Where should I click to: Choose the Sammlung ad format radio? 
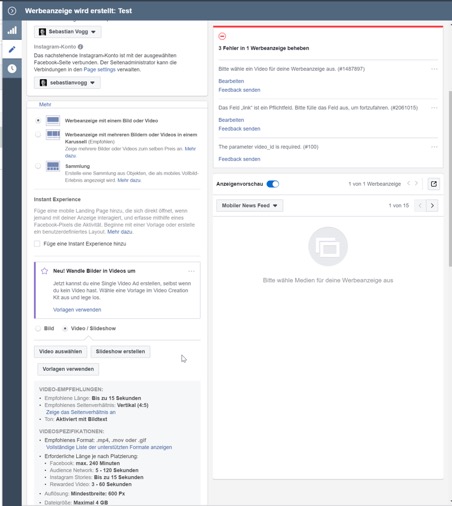[38, 166]
